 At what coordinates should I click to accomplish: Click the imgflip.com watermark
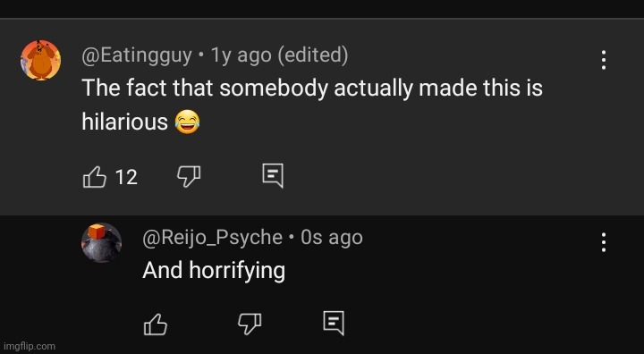tap(29, 346)
